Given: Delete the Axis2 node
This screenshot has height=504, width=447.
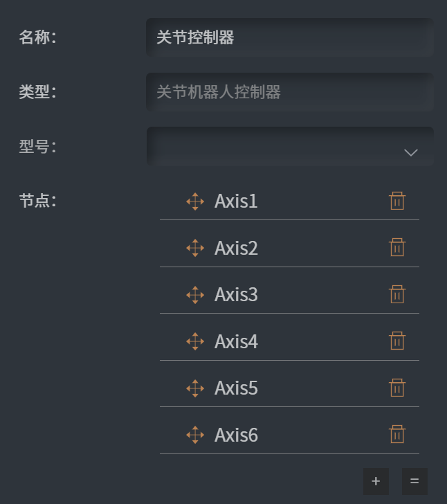Looking at the screenshot, I should pyautogui.click(x=397, y=247).
